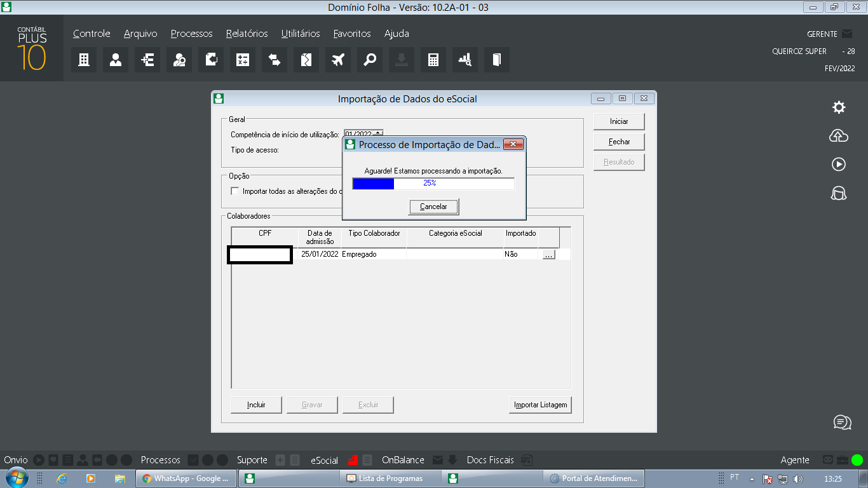Open the Relatórios menu

(247, 34)
